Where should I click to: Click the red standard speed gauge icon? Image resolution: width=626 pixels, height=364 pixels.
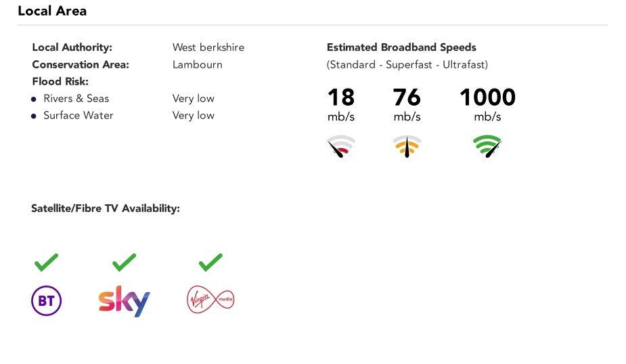click(341, 146)
